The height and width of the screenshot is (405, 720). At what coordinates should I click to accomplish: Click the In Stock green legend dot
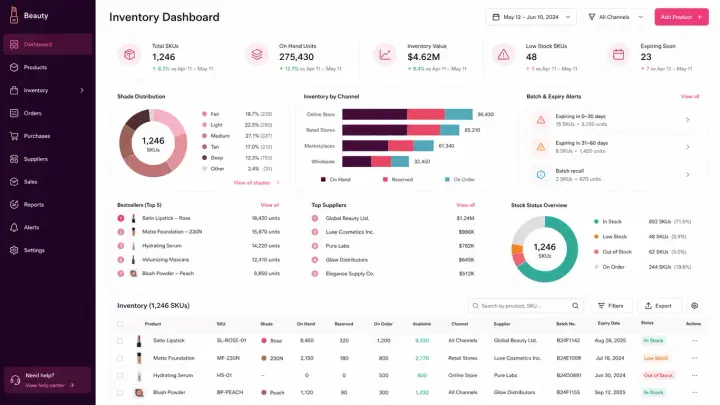(596, 222)
